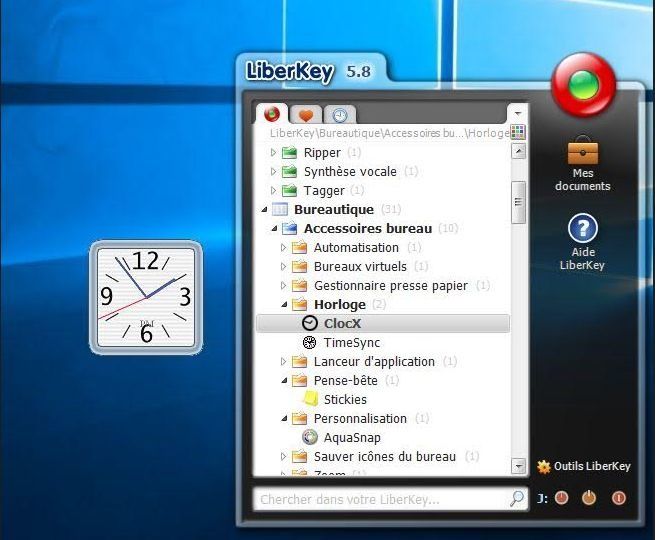The image size is (655, 540).
Task: Expand the Bureaux virtuels folder
Action: coord(283,266)
